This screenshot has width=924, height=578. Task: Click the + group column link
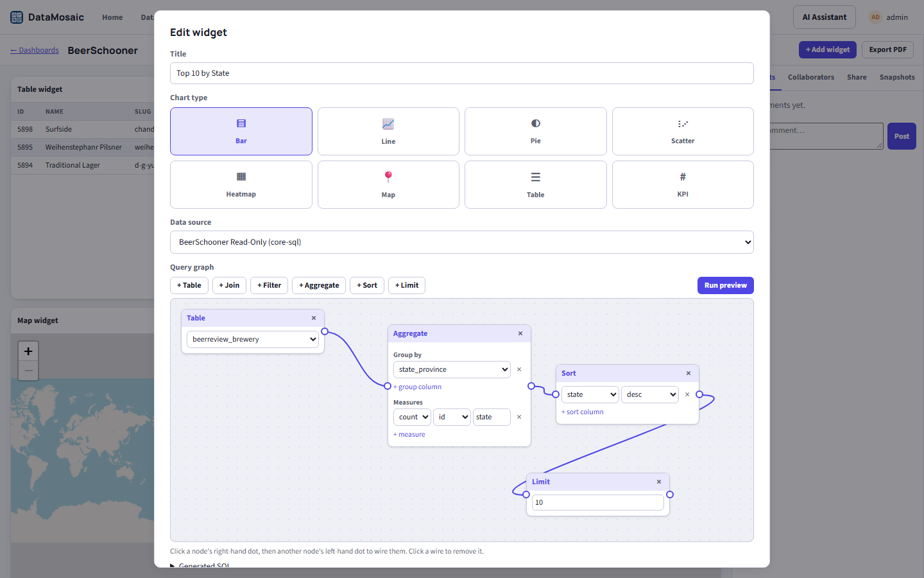point(417,387)
